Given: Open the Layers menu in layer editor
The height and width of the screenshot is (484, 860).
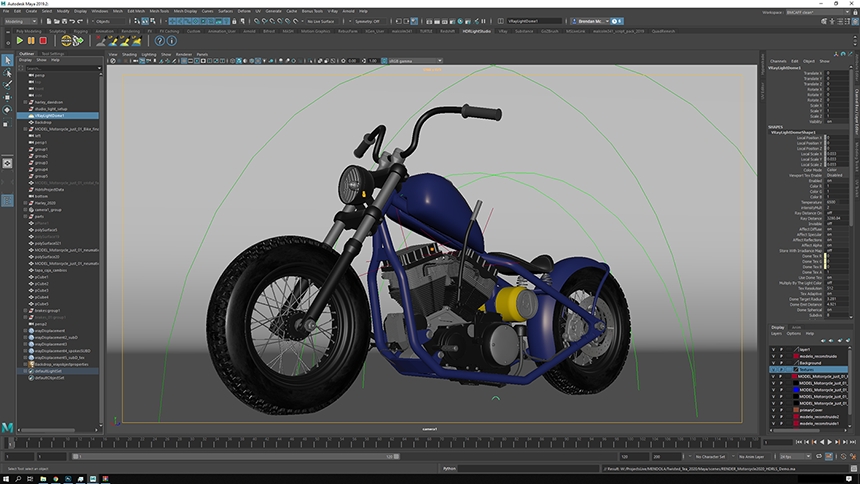Looking at the screenshot, I should click(777, 333).
